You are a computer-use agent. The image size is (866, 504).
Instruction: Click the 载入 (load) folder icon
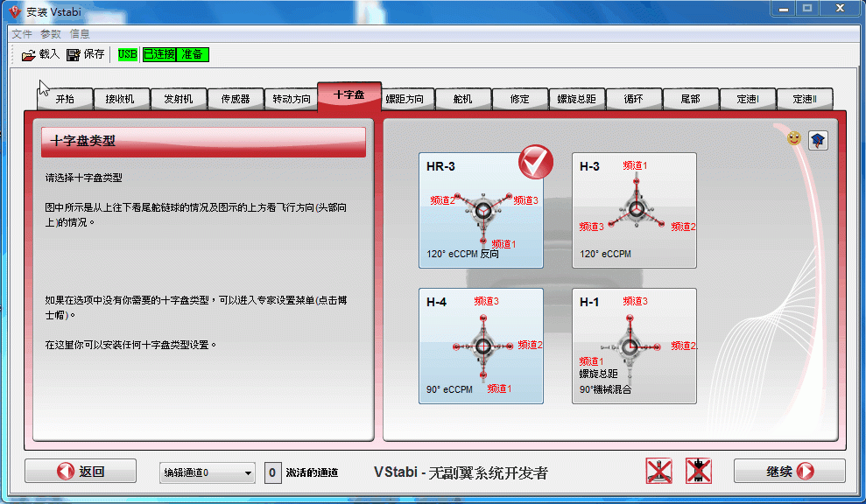point(29,55)
